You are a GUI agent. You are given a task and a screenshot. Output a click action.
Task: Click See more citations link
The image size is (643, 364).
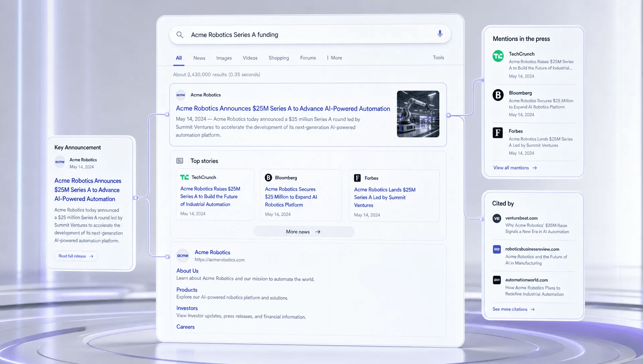click(513, 309)
